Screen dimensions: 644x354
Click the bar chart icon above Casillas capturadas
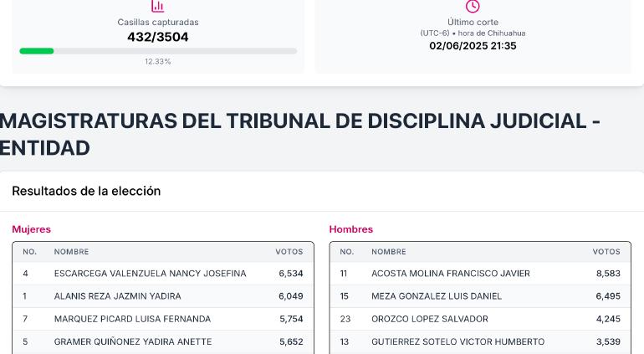[x=158, y=6]
